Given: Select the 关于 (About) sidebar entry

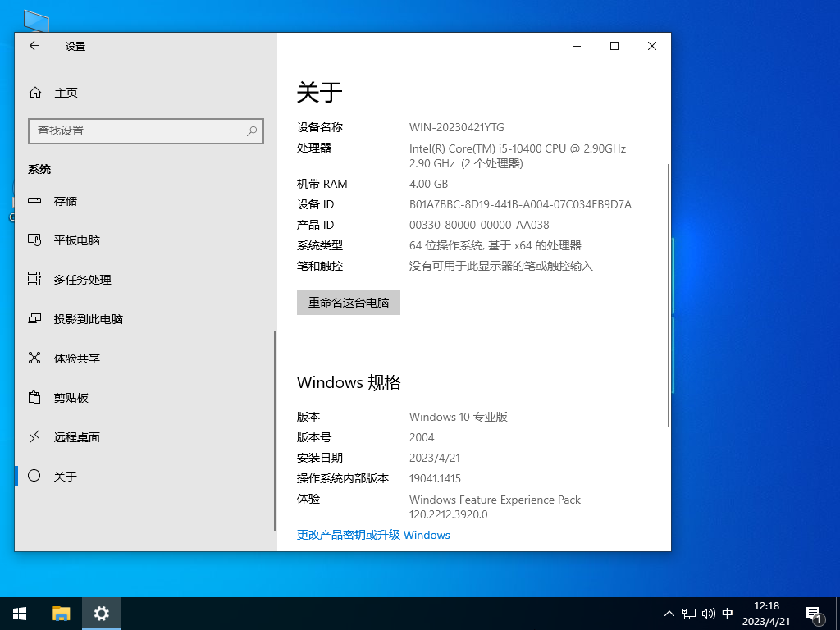Looking at the screenshot, I should pos(65,476).
